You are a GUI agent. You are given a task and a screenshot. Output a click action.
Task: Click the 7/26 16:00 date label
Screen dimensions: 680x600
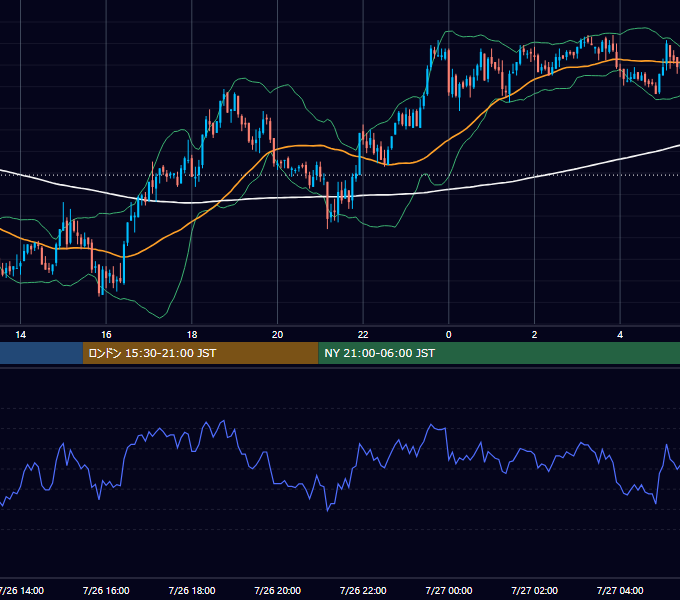tap(106, 590)
